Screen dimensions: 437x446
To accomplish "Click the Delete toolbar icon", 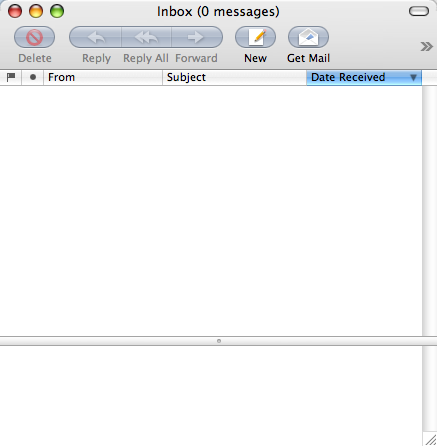I will tap(35, 37).
